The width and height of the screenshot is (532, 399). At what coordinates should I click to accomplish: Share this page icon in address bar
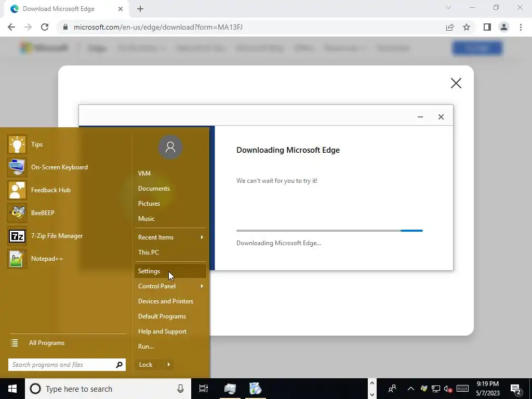point(450,27)
